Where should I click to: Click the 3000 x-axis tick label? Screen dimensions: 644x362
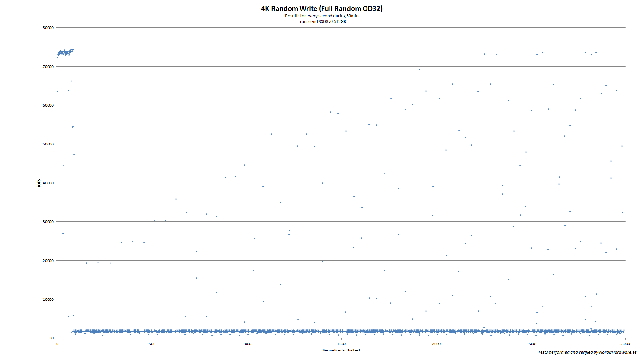(625, 344)
